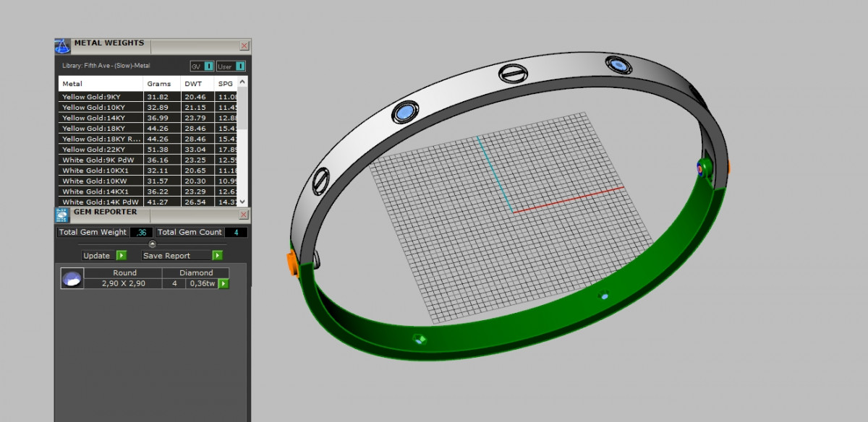The image size is (868, 422).
Task: Click the Metal Weights panel icon
Action: click(62, 46)
